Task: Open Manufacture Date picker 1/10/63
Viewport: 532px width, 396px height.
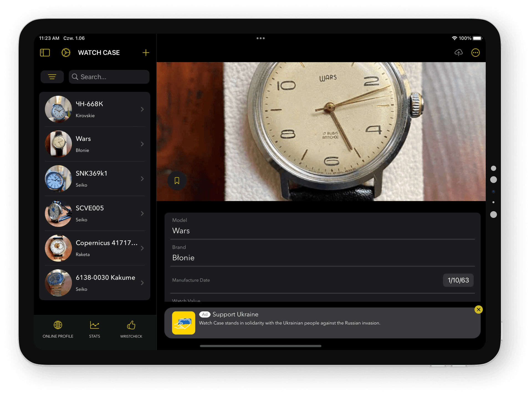Action: 458,280
